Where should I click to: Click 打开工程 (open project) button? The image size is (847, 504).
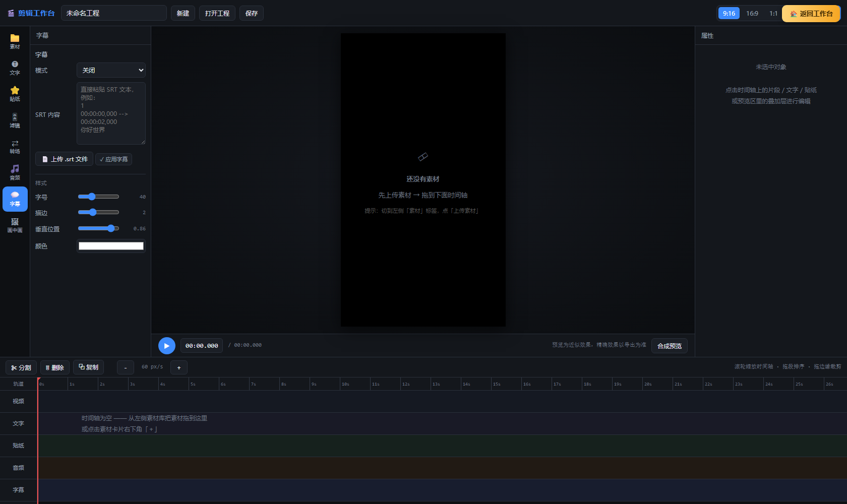tap(217, 13)
